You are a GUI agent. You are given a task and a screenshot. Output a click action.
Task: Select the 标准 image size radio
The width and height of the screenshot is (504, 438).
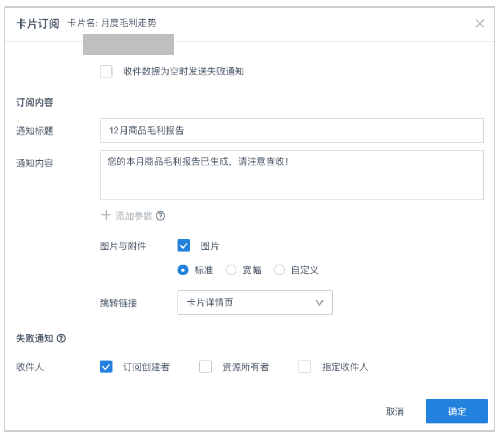[x=183, y=270]
